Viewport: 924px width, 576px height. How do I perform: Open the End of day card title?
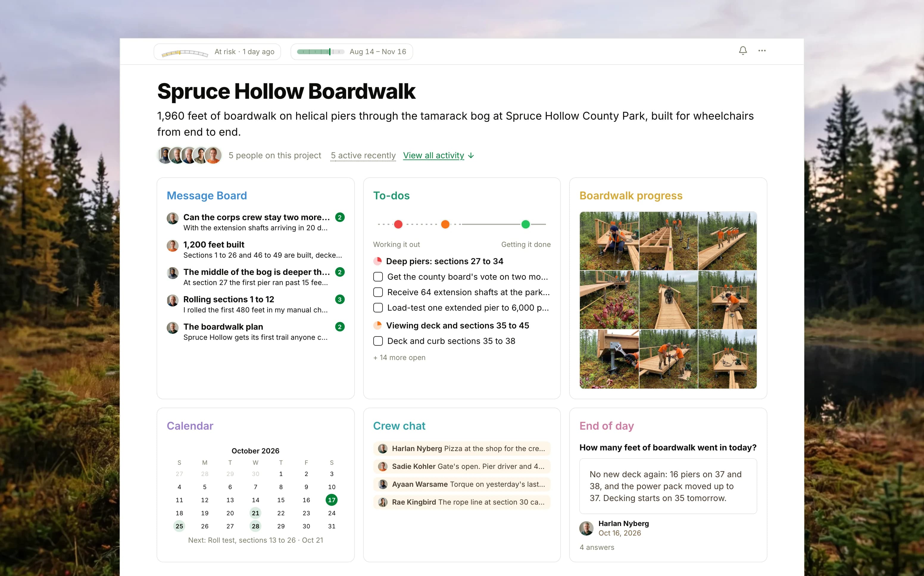click(x=607, y=426)
